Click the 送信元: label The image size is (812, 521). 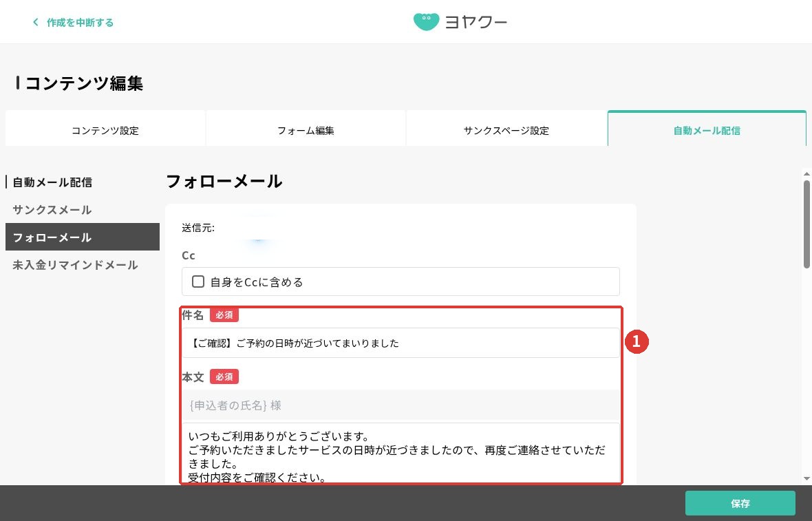coord(198,228)
